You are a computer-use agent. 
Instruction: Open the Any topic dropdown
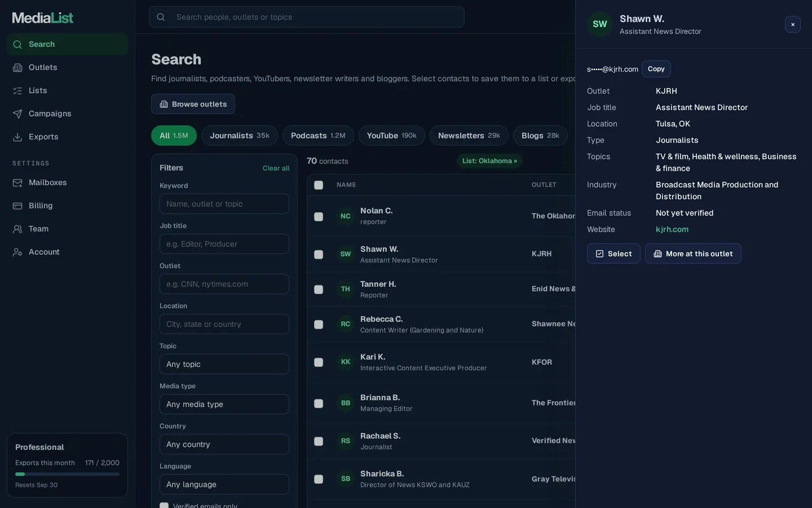(224, 364)
